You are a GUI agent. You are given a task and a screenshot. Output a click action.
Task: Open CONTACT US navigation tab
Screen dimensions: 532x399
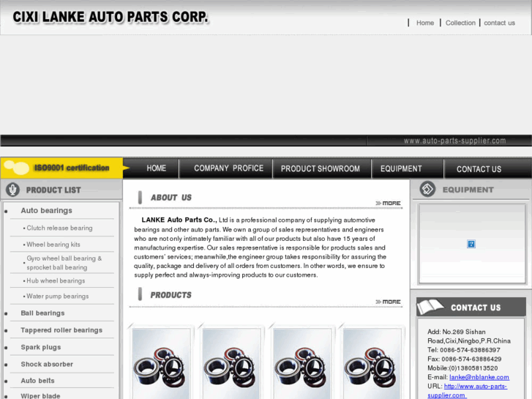coord(479,169)
